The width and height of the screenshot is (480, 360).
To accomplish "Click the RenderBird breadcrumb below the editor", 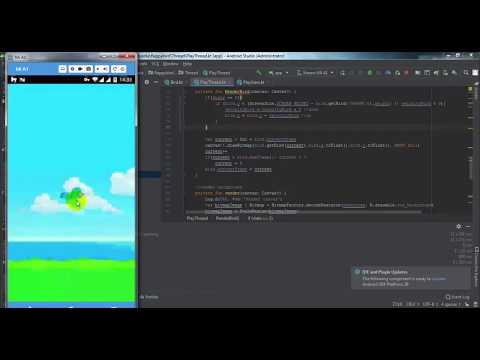I will click(x=227, y=218).
